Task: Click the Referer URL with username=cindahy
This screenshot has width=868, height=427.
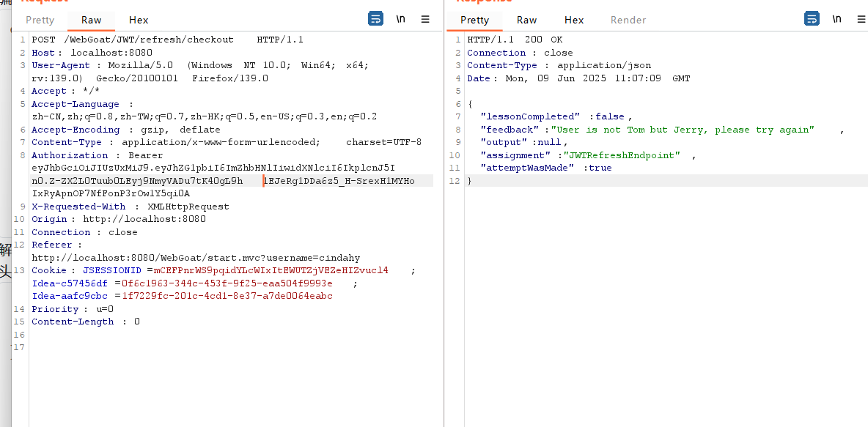Action: (x=196, y=258)
